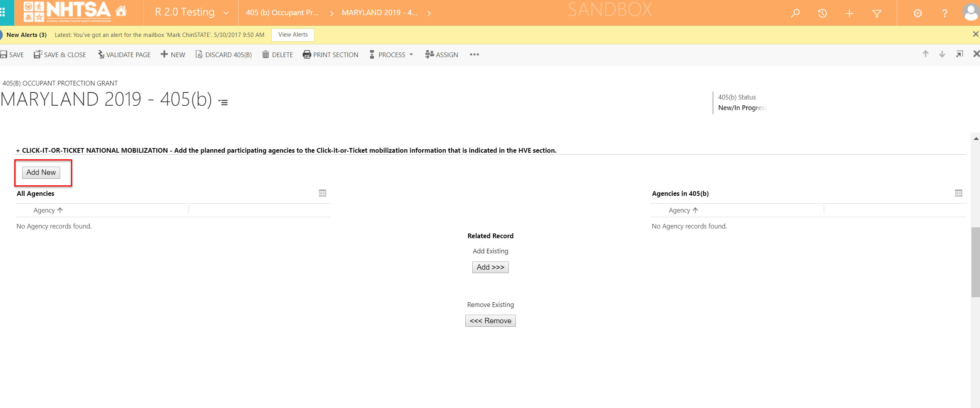Open the search magnifier in top bar
980x408 pixels.
click(x=795, y=13)
